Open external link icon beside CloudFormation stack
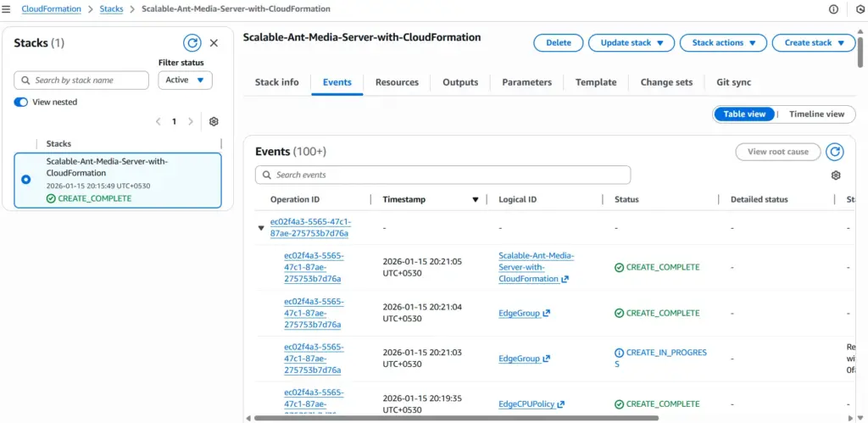The width and height of the screenshot is (868, 423). click(x=565, y=280)
